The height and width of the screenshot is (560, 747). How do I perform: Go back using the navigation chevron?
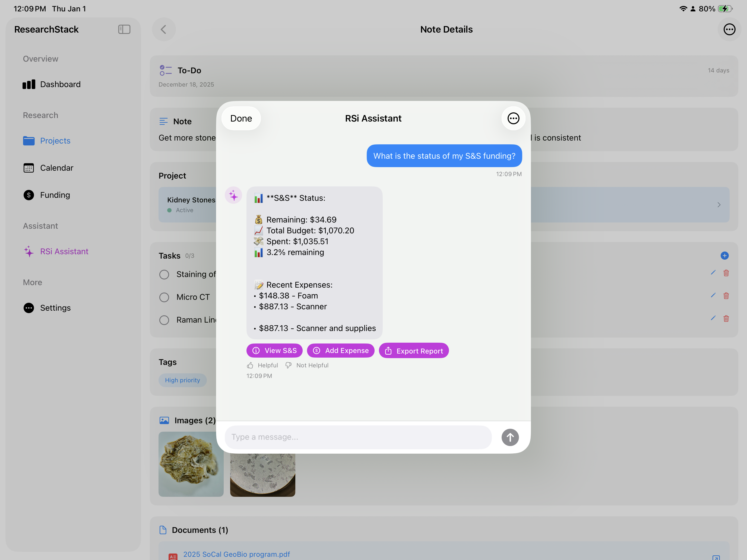click(x=163, y=29)
